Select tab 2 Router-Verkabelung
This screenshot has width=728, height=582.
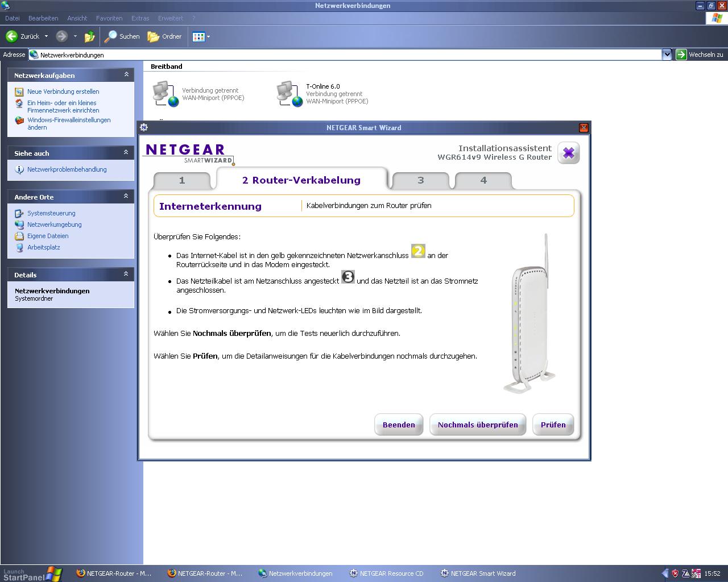tap(301, 180)
